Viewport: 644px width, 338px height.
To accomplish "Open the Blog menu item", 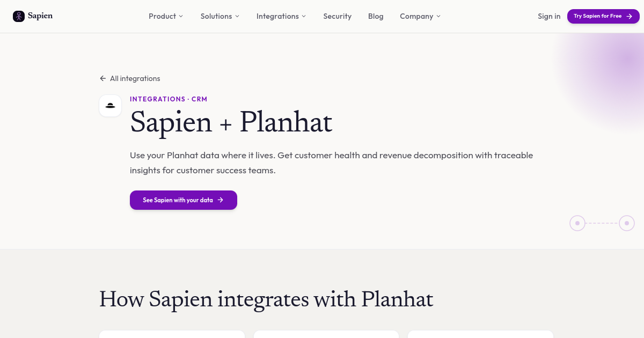I will coord(376,16).
